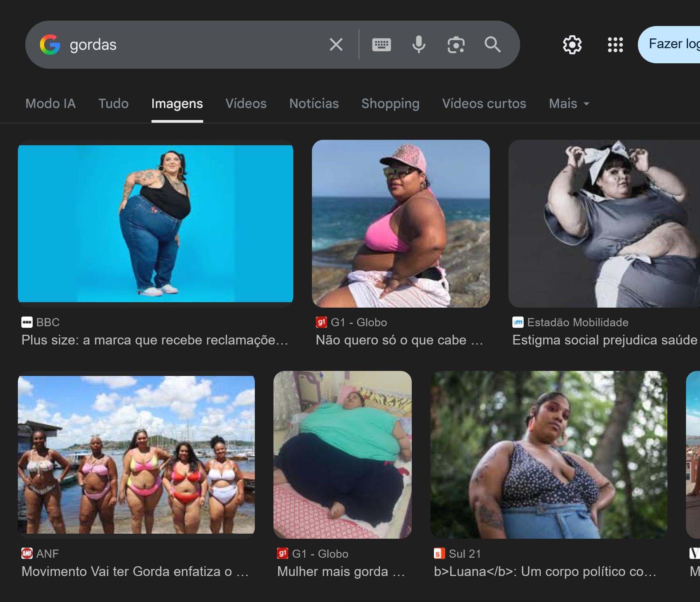
Task: Open 'Mulher mais gorda' result title
Action: point(341,572)
